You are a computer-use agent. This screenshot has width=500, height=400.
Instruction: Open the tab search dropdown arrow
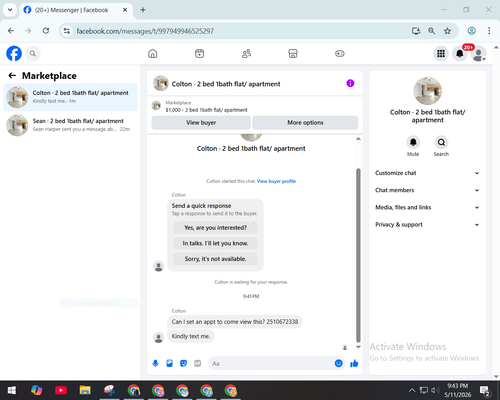pos(10,10)
